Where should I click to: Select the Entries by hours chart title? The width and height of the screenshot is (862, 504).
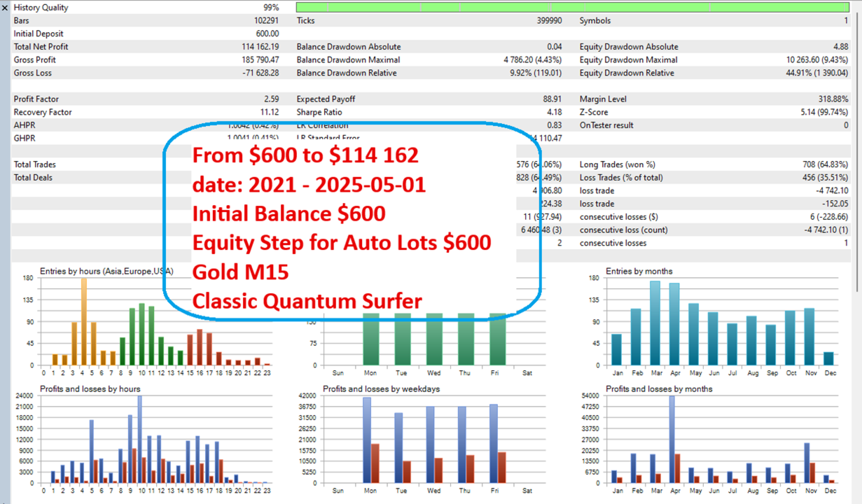[106, 271]
